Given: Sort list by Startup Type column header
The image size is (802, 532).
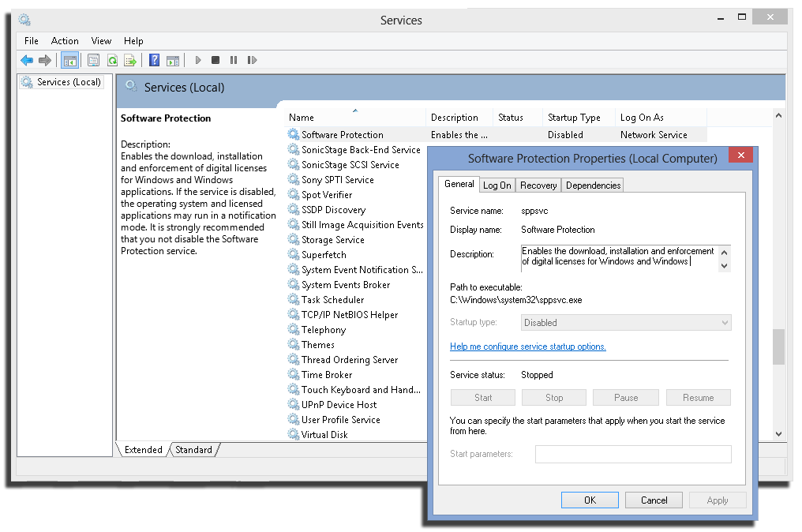Looking at the screenshot, I should point(579,117).
